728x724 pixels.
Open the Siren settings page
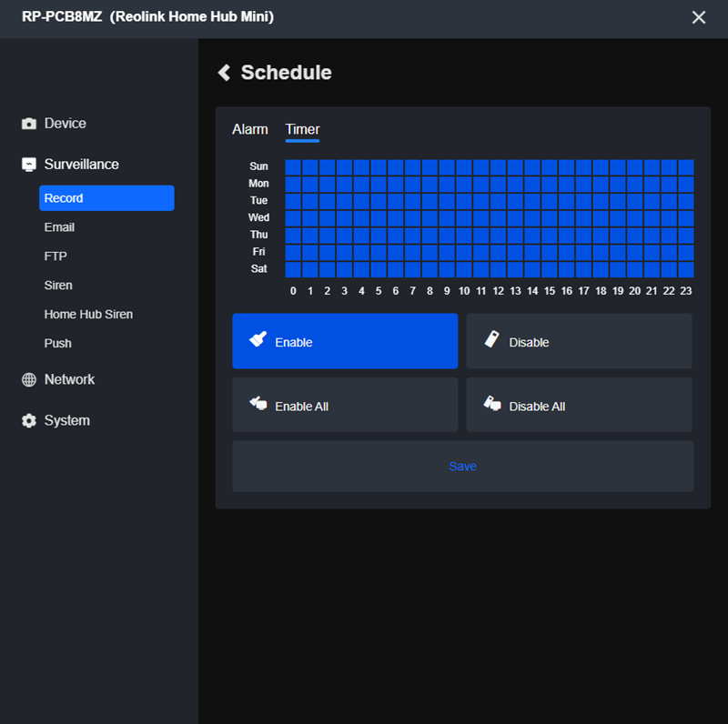pos(58,286)
